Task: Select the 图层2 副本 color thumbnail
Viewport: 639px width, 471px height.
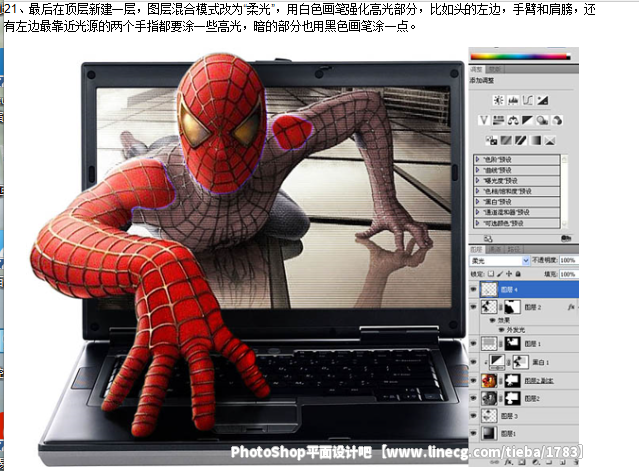Action: click(489, 380)
